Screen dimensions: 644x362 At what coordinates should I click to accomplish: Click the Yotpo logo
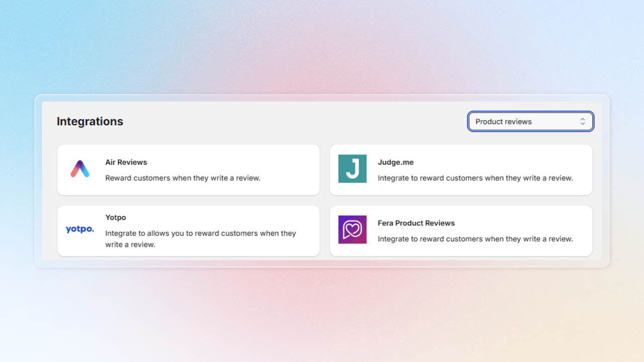(x=80, y=229)
